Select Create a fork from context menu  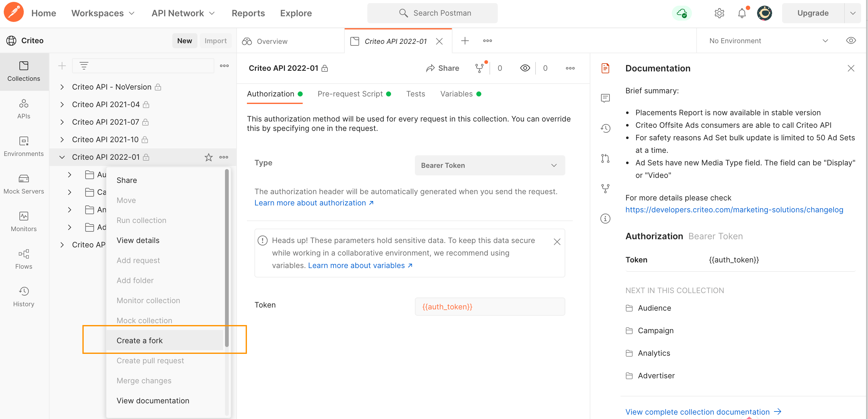point(165,340)
